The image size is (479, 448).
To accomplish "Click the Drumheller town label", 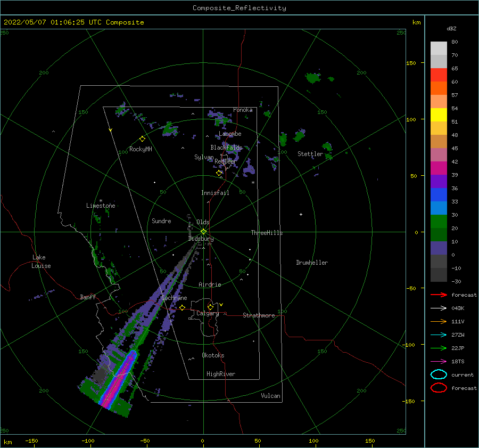I will click(x=312, y=263).
